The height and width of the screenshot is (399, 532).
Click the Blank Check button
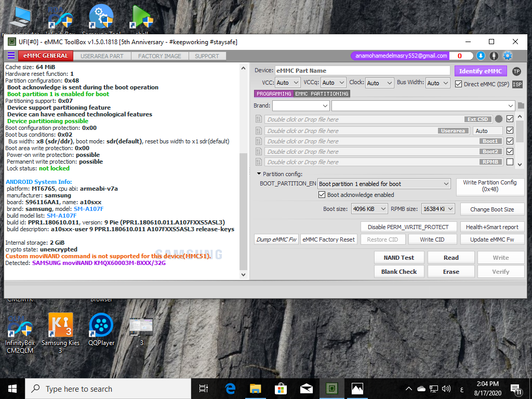399,272
